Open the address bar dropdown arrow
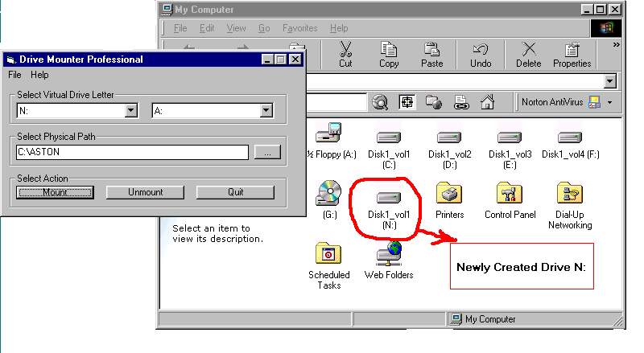 click(610, 81)
